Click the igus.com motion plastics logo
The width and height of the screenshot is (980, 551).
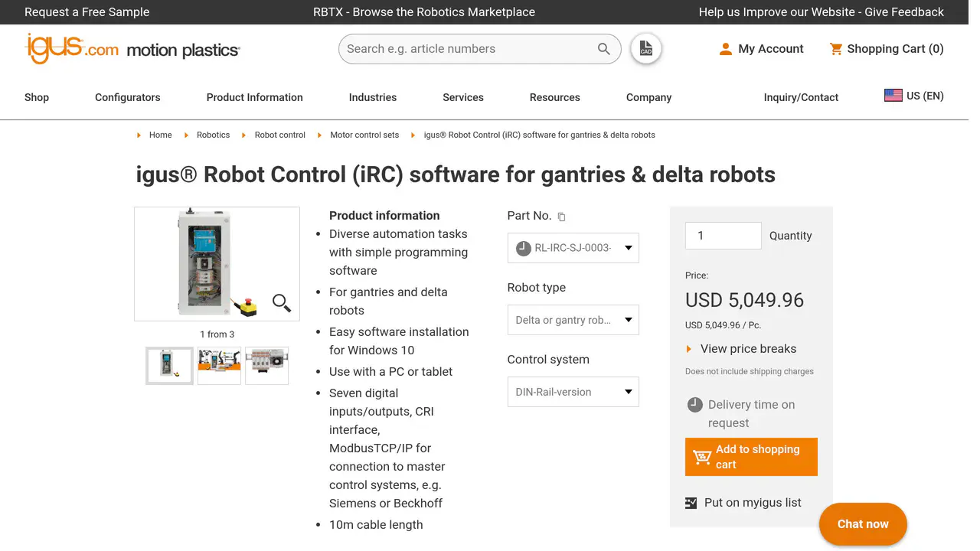pos(132,49)
